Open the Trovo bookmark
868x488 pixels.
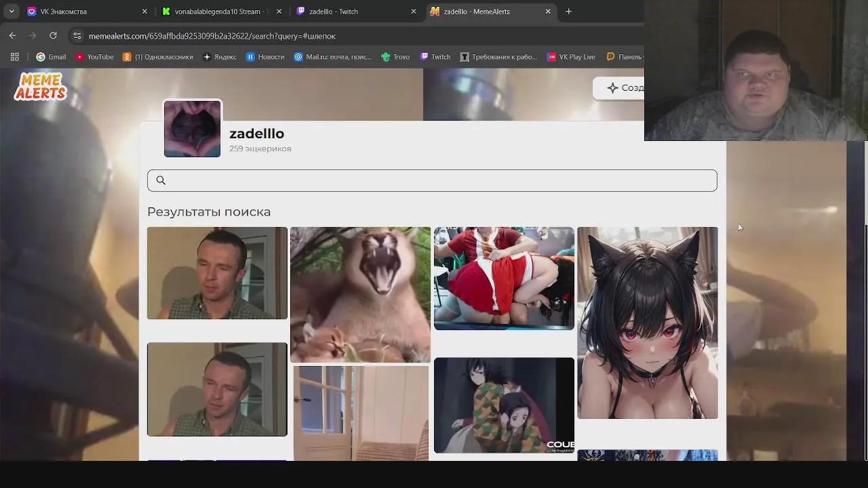point(395,57)
